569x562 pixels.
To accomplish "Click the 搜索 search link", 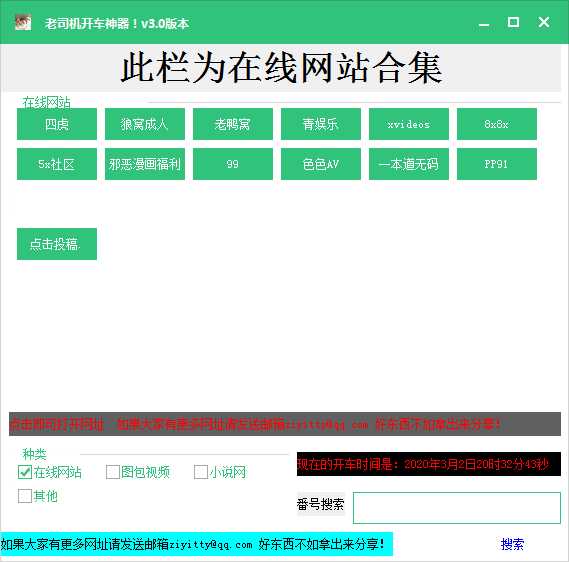I will point(512,544).
